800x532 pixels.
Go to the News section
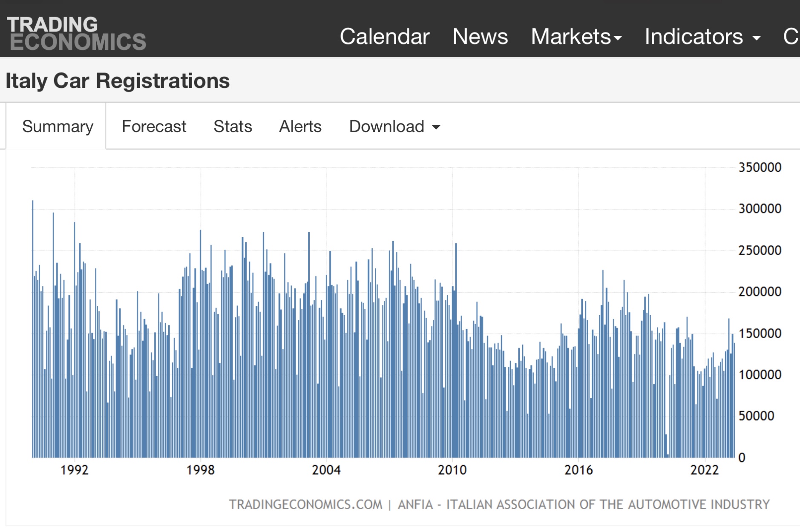(x=480, y=37)
